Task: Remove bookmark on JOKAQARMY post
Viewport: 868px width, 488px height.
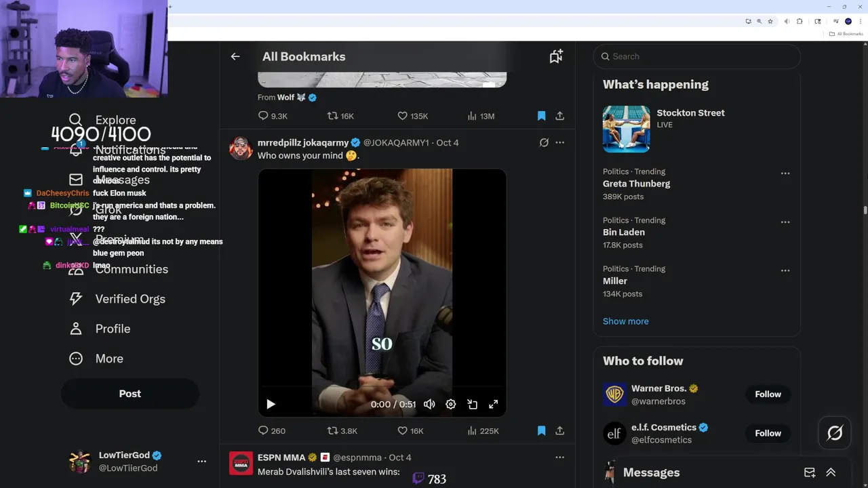Action: 541,430
